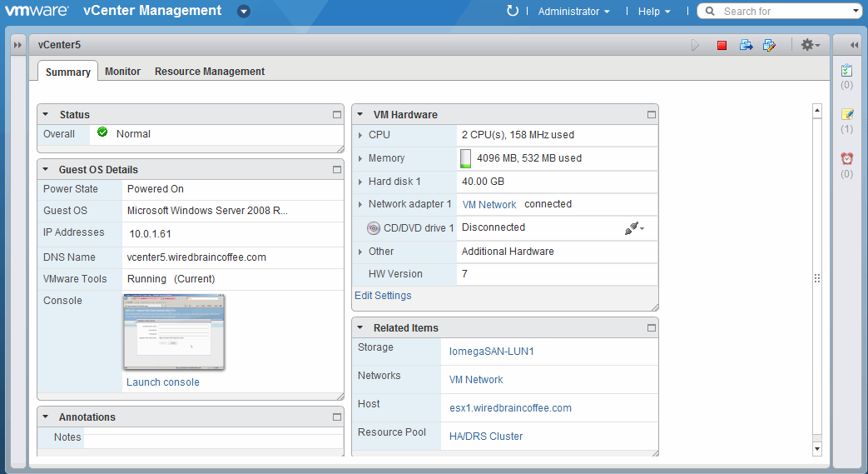Viewport: 868px width, 474px height.
Task: Collapse the VM Hardware panel
Action: coord(360,114)
